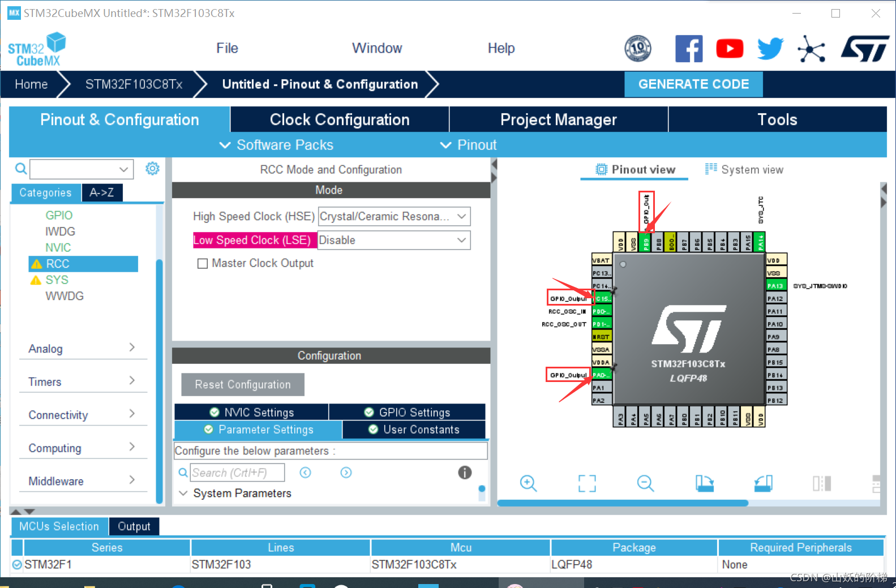Expand the Analog category

point(83,349)
